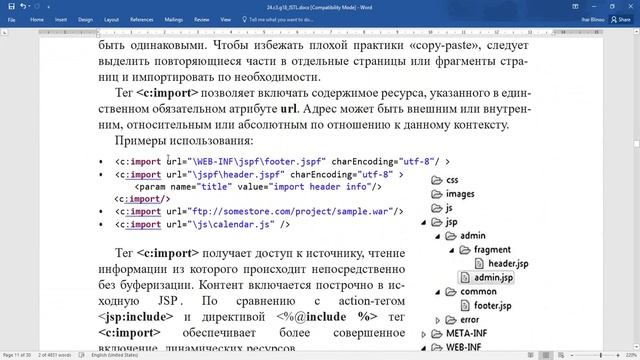
Task: Select header.jsp in the tree image
Action: click(x=502, y=264)
